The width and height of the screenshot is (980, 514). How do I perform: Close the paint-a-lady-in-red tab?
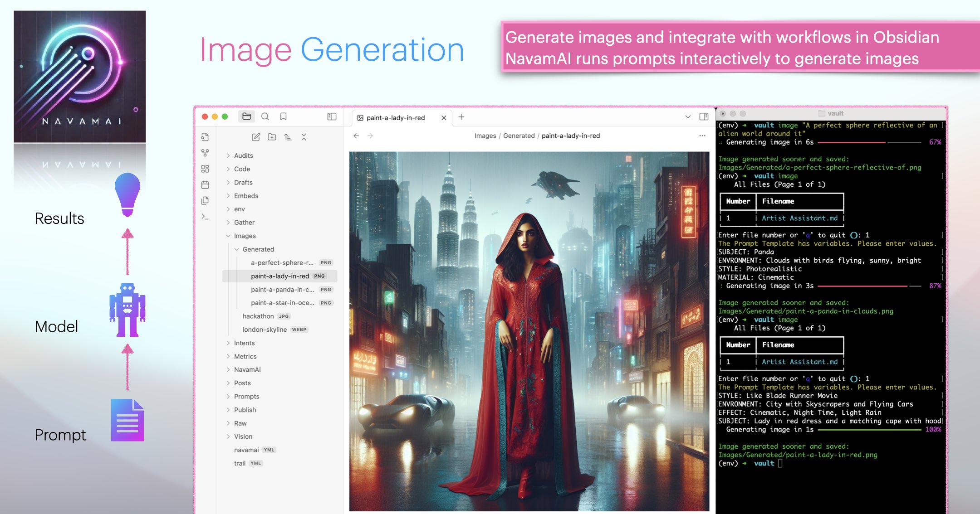pyautogui.click(x=444, y=118)
